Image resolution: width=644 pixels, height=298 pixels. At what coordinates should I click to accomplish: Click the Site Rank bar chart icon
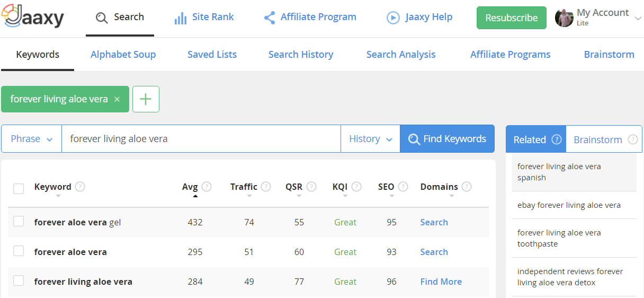(181, 18)
